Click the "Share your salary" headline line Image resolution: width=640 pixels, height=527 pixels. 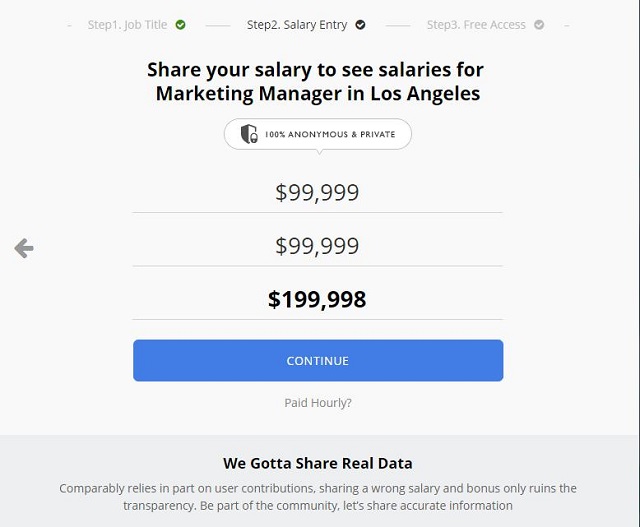[x=315, y=70]
